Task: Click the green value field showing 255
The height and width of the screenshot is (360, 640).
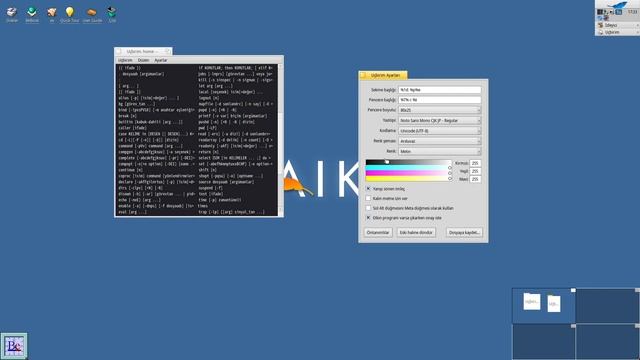Action: [475, 171]
